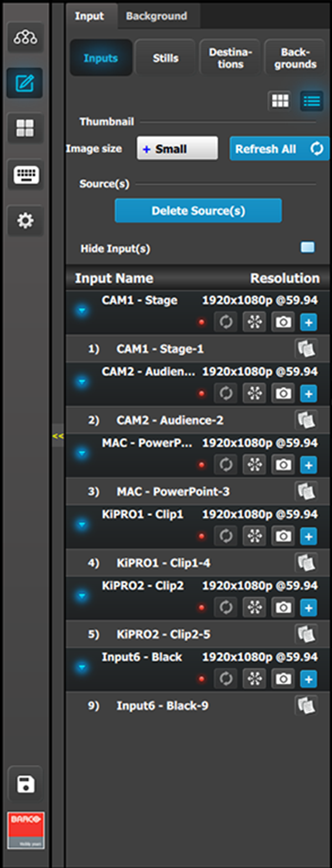Open the keyboard sidebar icon
This screenshot has height=868, width=332.
25,175
